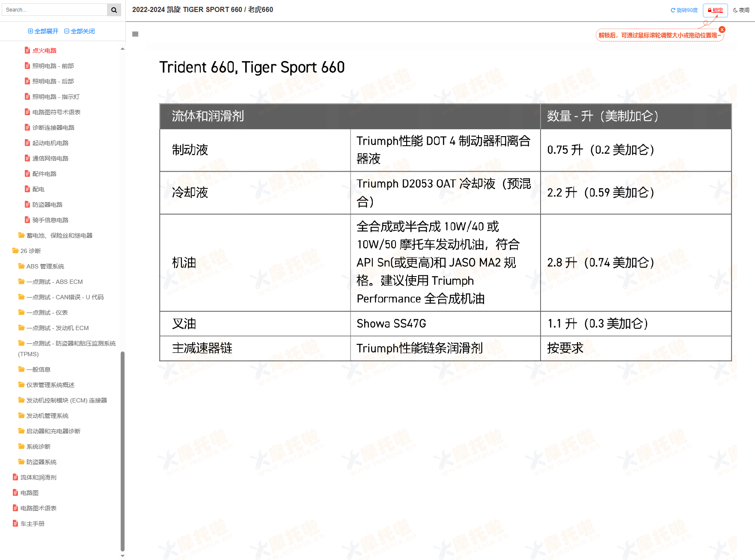Expand 一点测试 - 发动机 ECM folder
The height and width of the screenshot is (560, 755).
click(54, 328)
